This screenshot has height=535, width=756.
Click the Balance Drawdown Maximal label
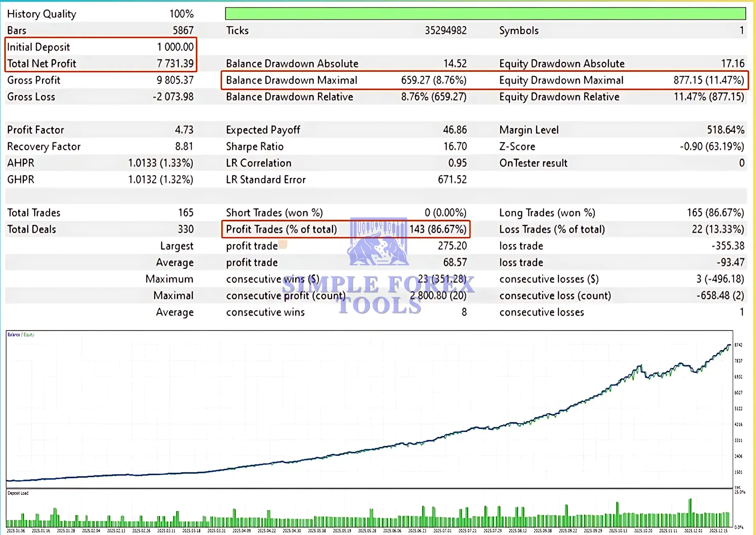click(x=291, y=80)
